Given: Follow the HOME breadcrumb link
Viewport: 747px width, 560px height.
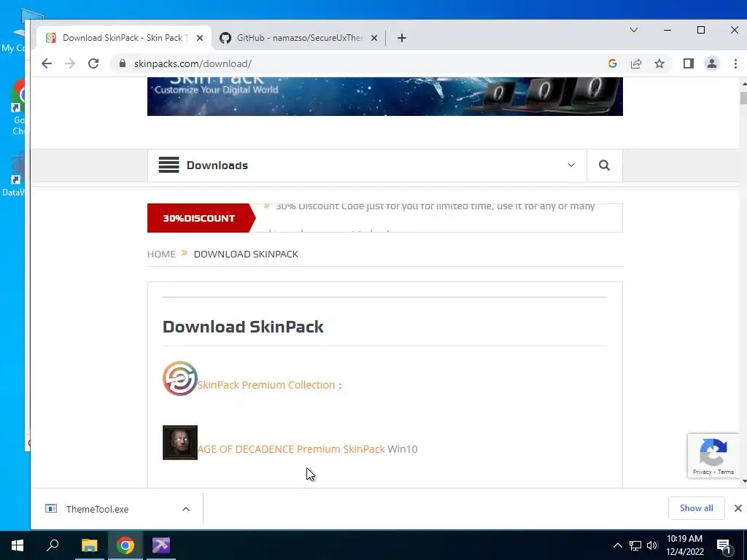Looking at the screenshot, I should (x=161, y=254).
